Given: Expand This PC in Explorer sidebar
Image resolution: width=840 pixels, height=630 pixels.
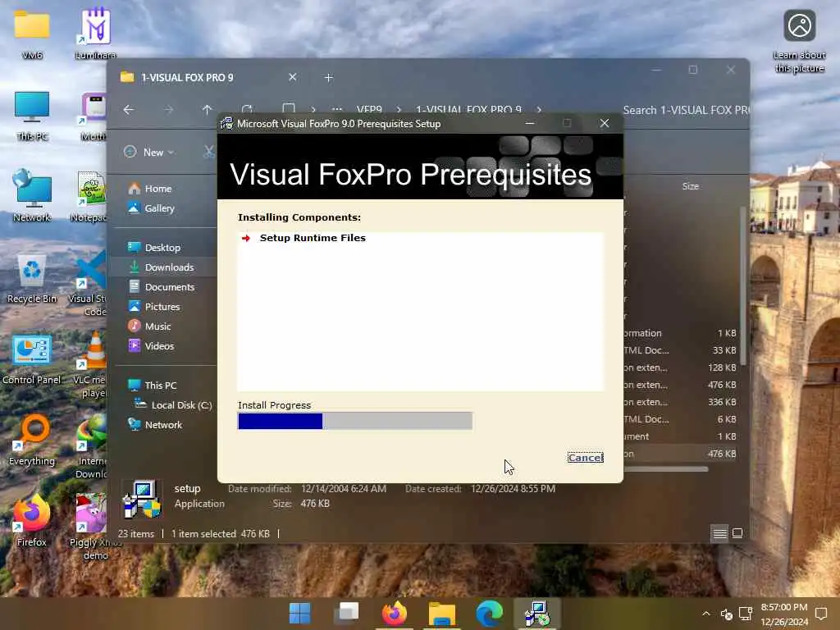Looking at the screenshot, I should point(153,386).
